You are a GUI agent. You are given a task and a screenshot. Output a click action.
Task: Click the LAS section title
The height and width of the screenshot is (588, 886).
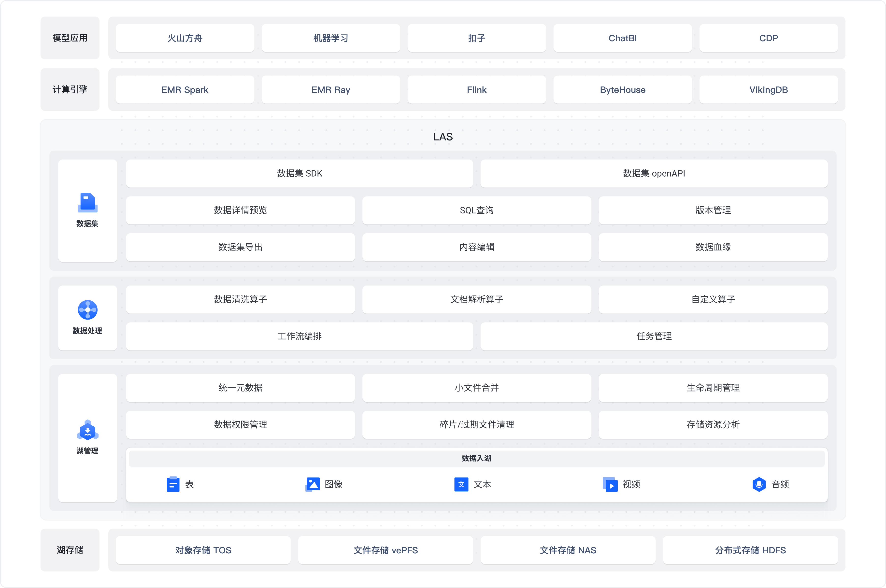click(443, 137)
